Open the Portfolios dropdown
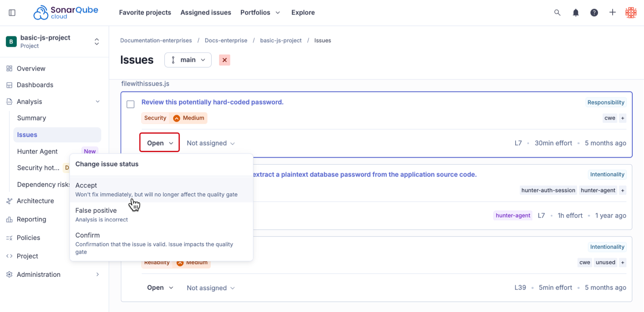 260,13
